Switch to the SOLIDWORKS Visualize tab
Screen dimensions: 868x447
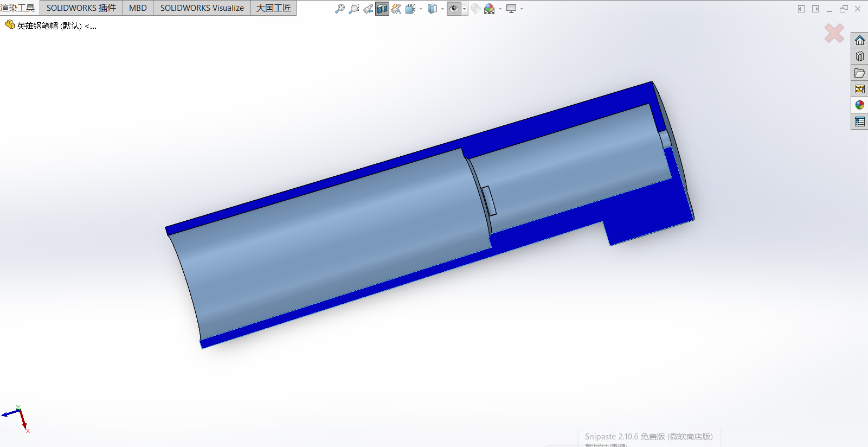point(202,8)
